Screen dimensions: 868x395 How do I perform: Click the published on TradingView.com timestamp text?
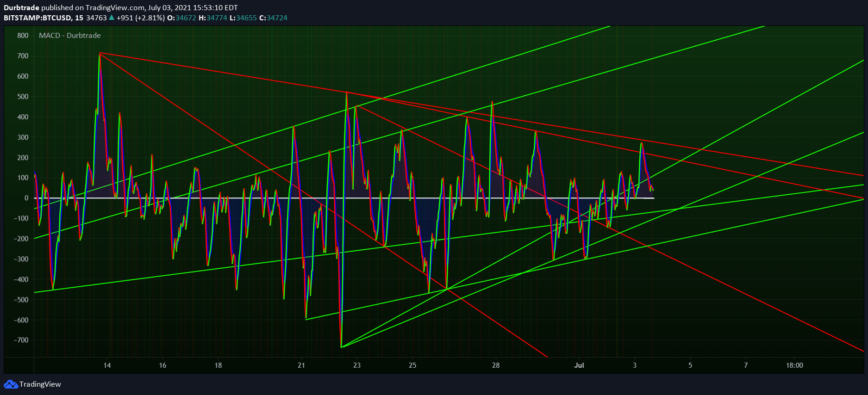point(139,8)
